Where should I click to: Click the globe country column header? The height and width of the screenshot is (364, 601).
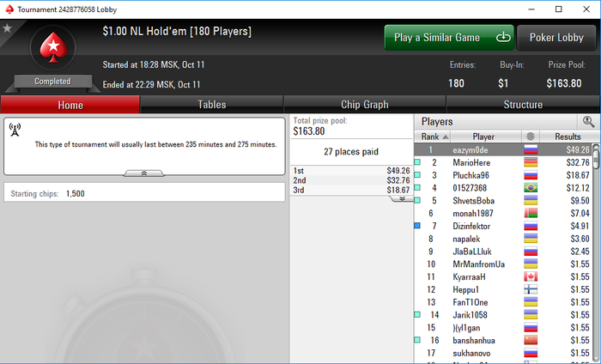click(x=531, y=136)
